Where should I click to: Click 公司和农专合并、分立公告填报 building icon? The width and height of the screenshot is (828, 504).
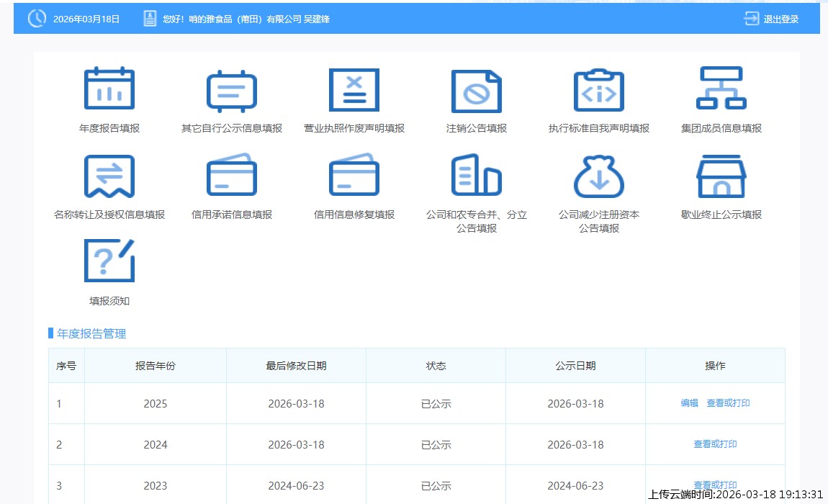(477, 175)
